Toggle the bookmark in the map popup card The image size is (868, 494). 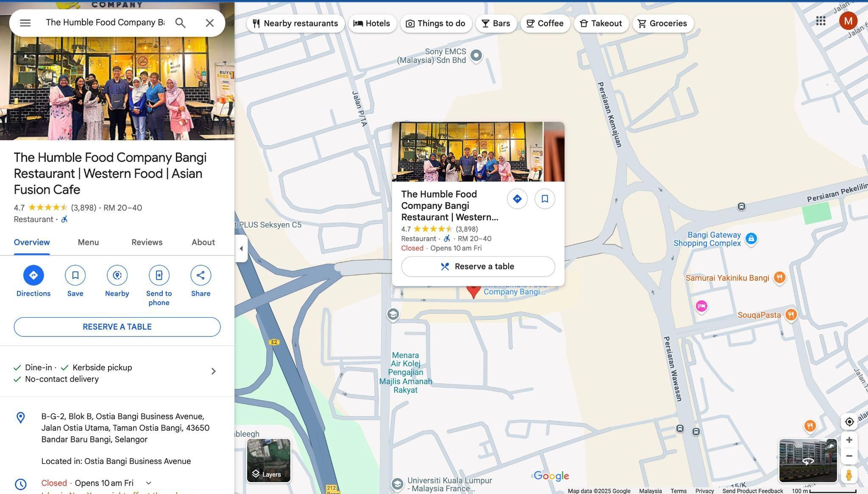click(545, 199)
